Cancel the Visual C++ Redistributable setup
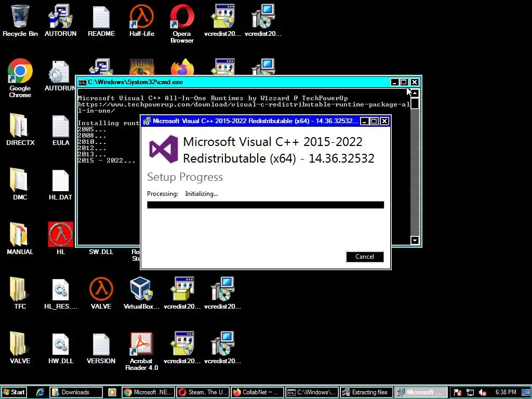532x399 pixels. pos(365,257)
